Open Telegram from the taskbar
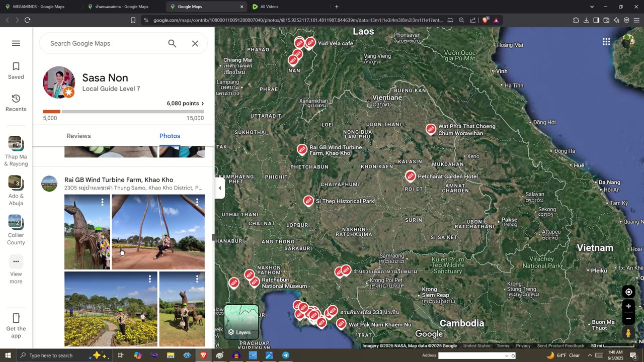644x362 pixels. click(x=285, y=355)
